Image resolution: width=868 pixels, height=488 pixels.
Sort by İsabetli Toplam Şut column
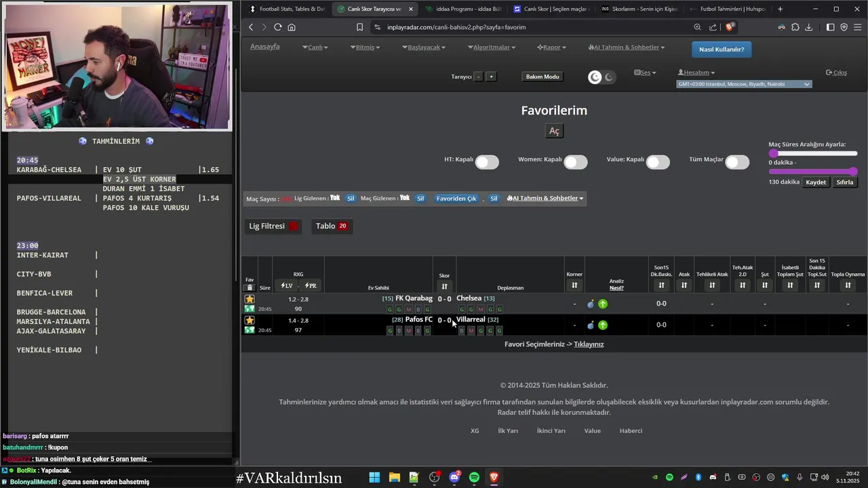pos(790,285)
